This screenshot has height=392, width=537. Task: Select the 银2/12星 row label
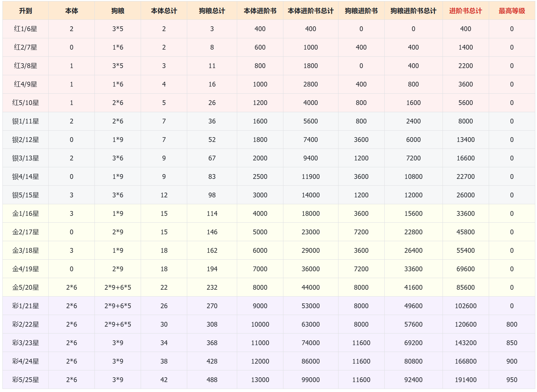coord(25,140)
